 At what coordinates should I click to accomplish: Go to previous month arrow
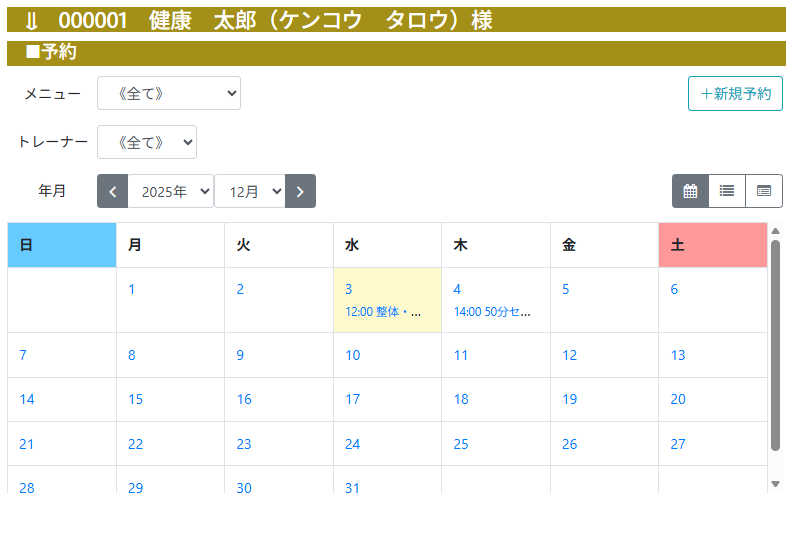click(x=112, y=191)
